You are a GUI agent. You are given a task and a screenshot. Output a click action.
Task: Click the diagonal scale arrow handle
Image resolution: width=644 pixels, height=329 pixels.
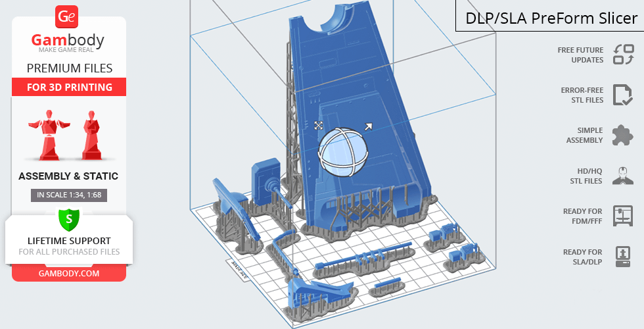pyautogui.click(x=369, y=126)
